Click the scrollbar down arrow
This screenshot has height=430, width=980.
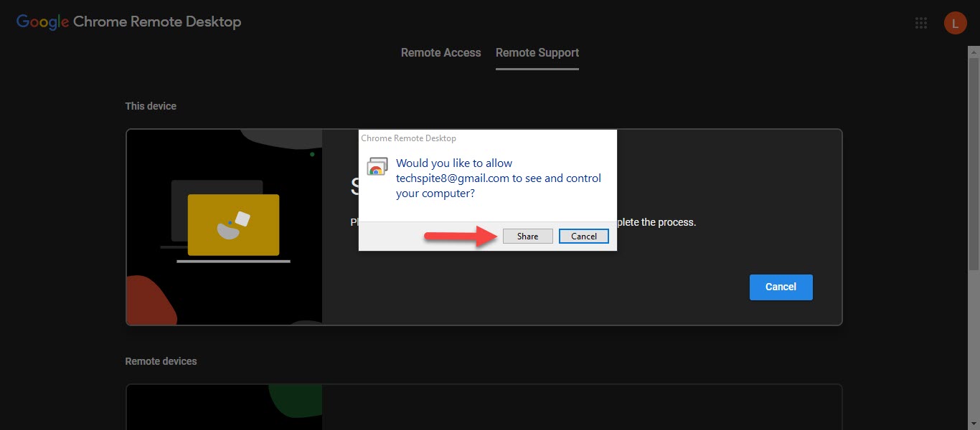point(974,424)
